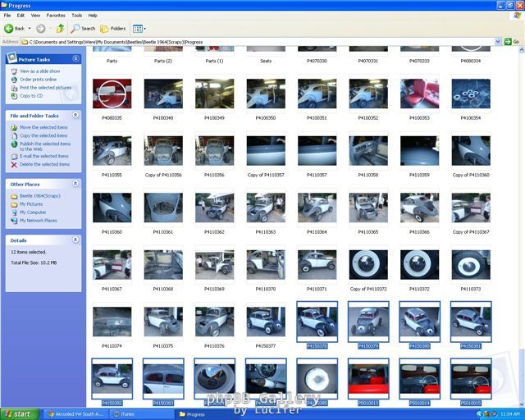Click the Forward arrow toolbar icon
The width and height of the screenshot is (525, 420).
coord(40,28)
